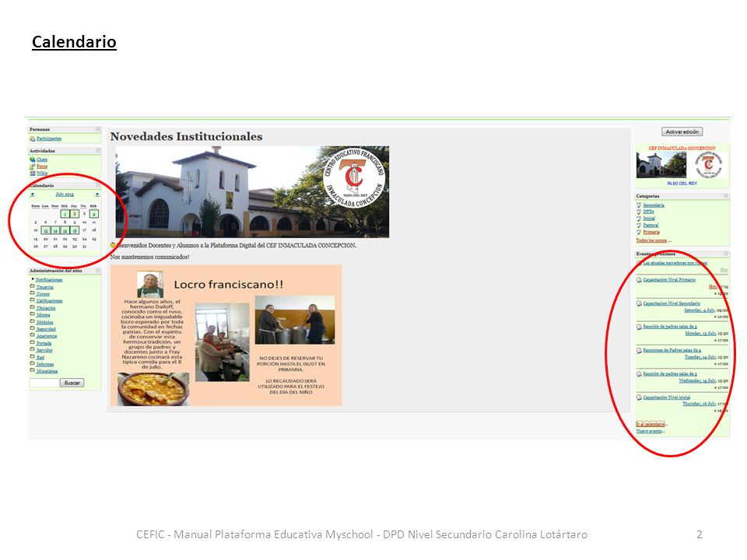747x560 pixels.
Task: Collapse the Personas block
Action: (98, 129)
